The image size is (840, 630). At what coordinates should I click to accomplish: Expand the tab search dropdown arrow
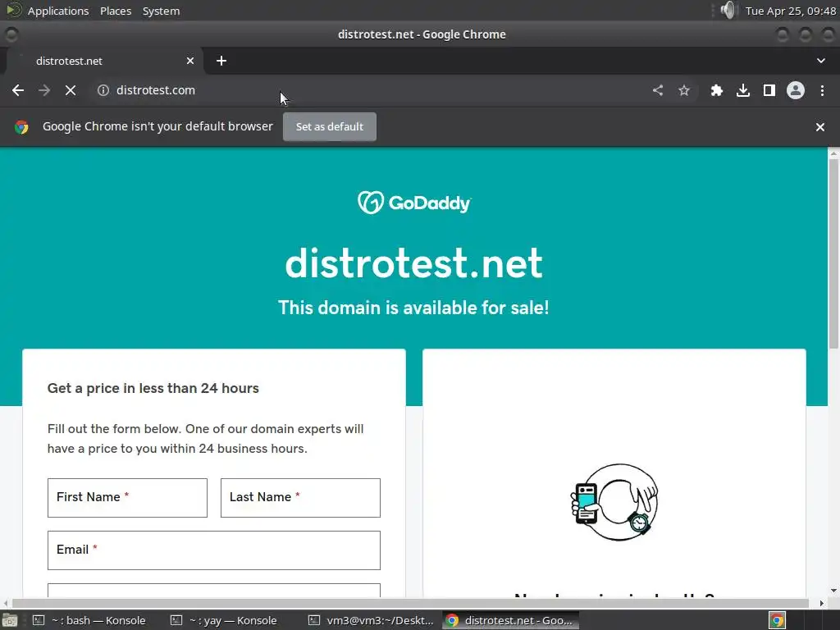[x=820, y=61]
